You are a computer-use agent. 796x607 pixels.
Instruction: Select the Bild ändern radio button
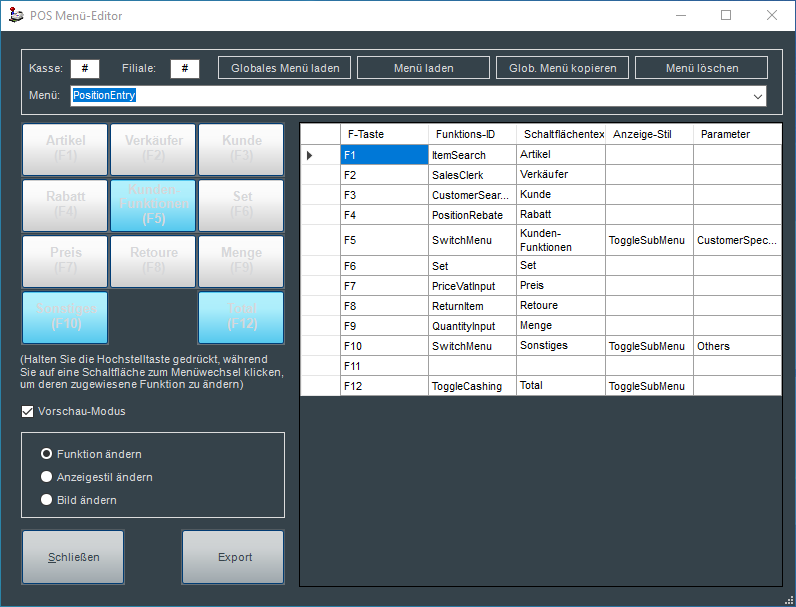click(46, 500)
